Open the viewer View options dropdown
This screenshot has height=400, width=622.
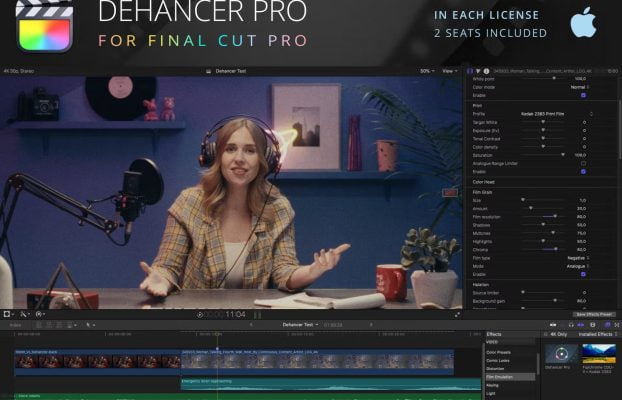449,71
